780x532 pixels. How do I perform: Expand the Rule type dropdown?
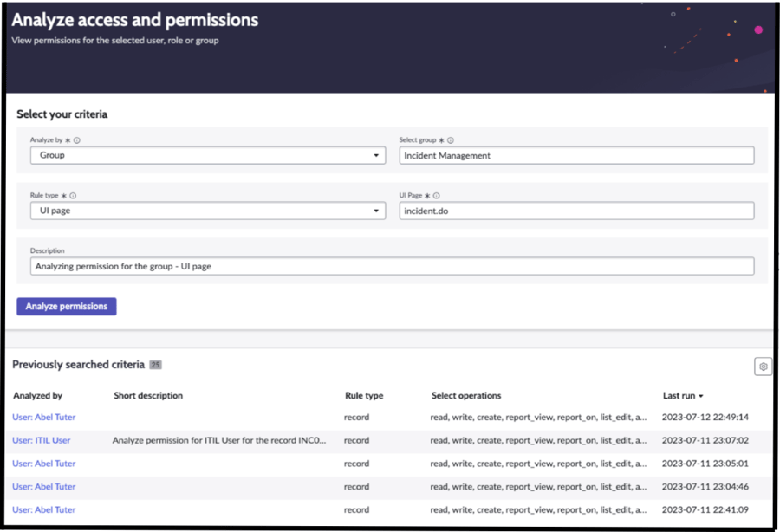[x=376, y=211]
